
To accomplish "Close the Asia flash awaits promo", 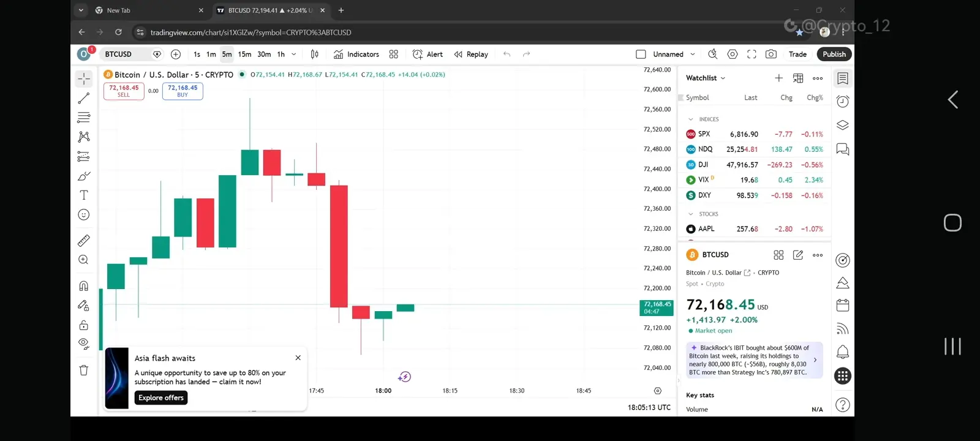I will coord(298,358).
